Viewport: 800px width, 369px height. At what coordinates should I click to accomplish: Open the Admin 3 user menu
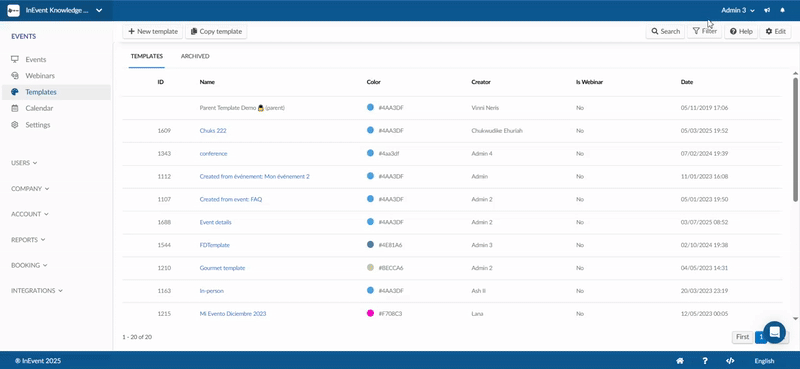738,10
